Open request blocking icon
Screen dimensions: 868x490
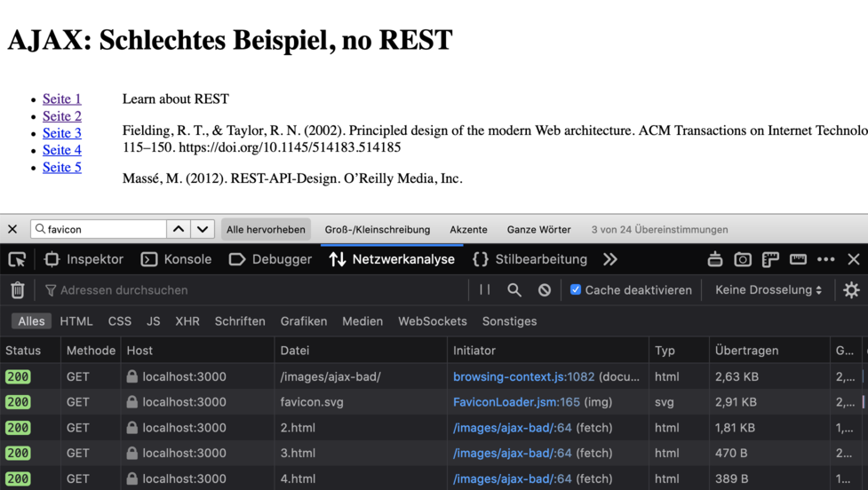click(544, 289)
